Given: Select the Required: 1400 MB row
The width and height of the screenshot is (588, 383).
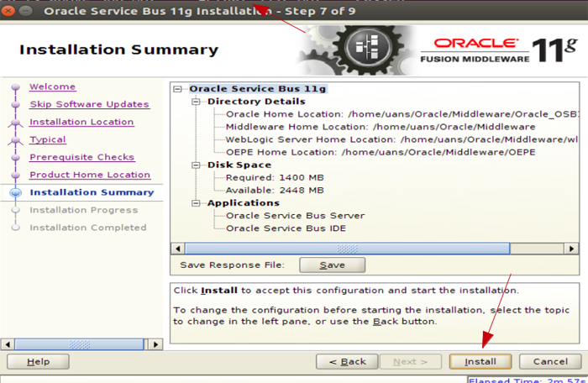Looking at the screenshot, I should [275, 178].
